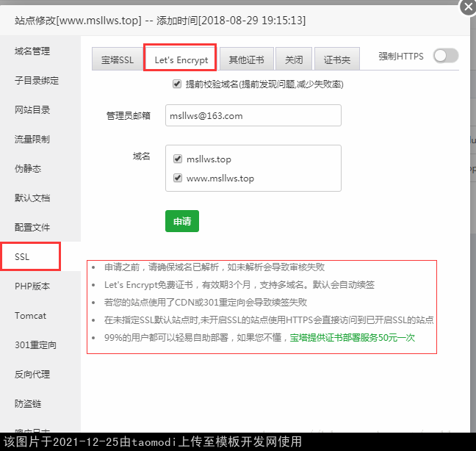
Task: Select 网站目录 from the sidebar
Action: point(32,110)
